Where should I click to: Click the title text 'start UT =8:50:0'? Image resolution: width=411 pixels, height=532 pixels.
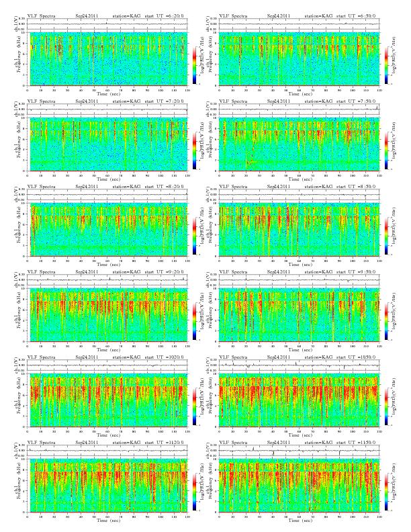[356, 186]
